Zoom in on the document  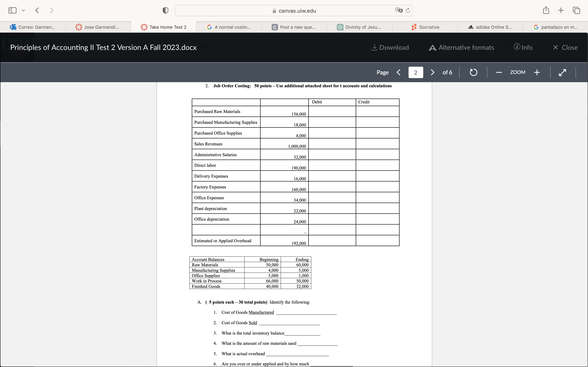[x=537, y=72]
